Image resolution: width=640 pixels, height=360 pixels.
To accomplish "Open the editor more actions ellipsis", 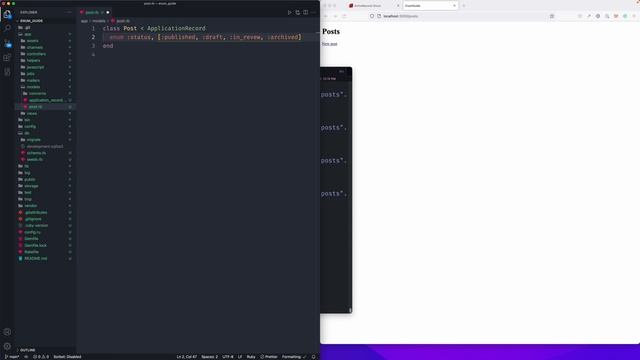I will (313, 12).
